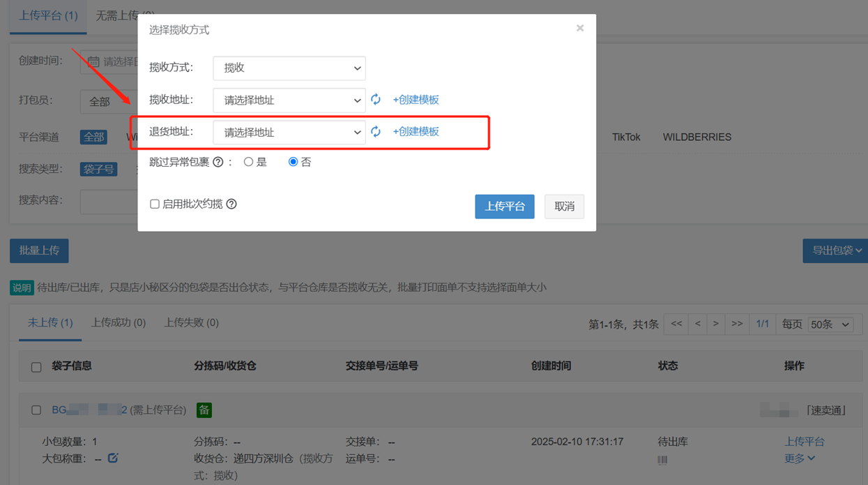Click the green 备 badge icon
Viewport: 868px width, 485px height.
click(x=204, y=410)
